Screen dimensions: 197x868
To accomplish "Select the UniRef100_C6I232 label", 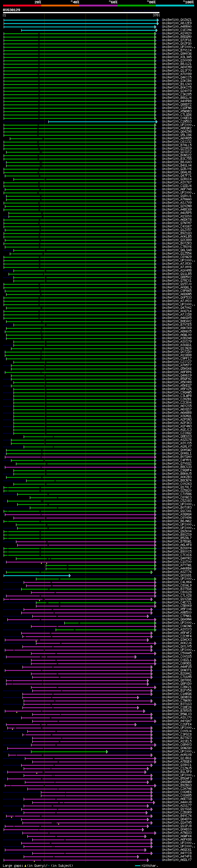I will (177, 142).
